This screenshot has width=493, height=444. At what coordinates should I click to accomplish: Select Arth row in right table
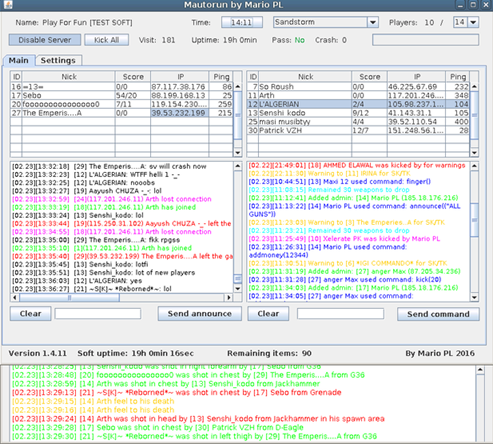(x=358, y=95)
